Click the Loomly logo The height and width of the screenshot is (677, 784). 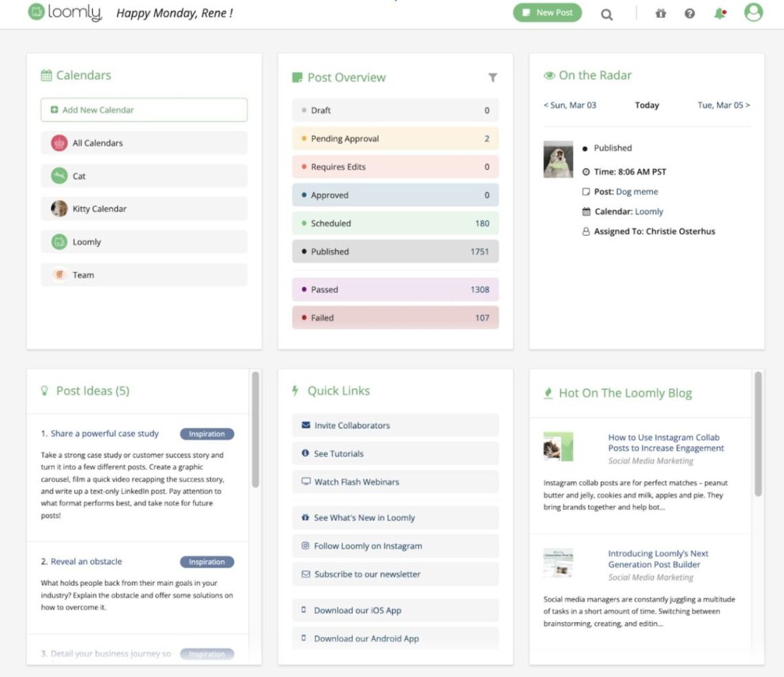pyautogui.click(x=64, y=12)
